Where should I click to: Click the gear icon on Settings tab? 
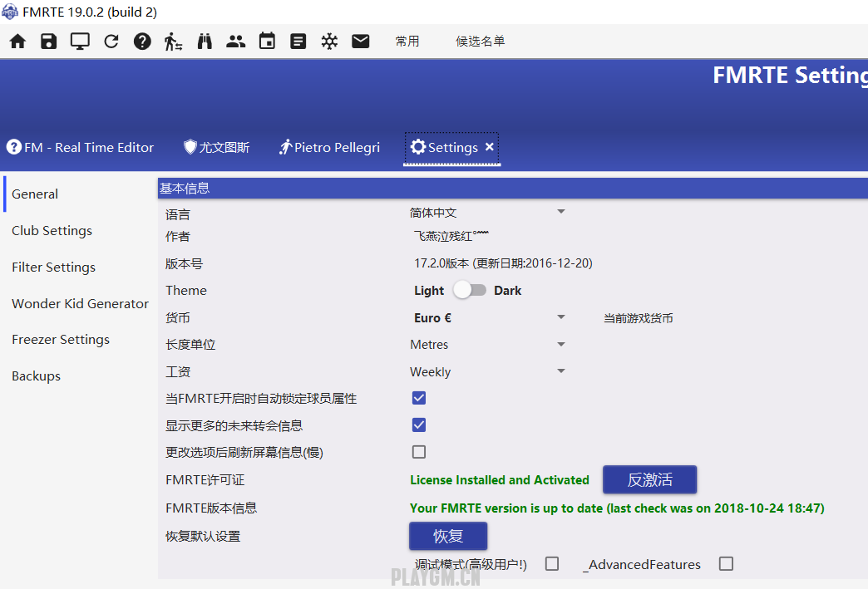(x=418, y=147)
